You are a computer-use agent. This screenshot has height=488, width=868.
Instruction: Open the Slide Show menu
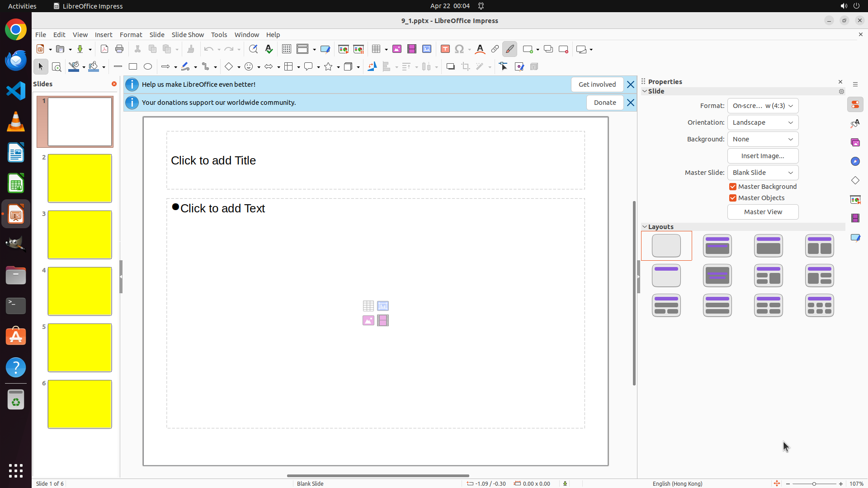click(x=188, y=35)
